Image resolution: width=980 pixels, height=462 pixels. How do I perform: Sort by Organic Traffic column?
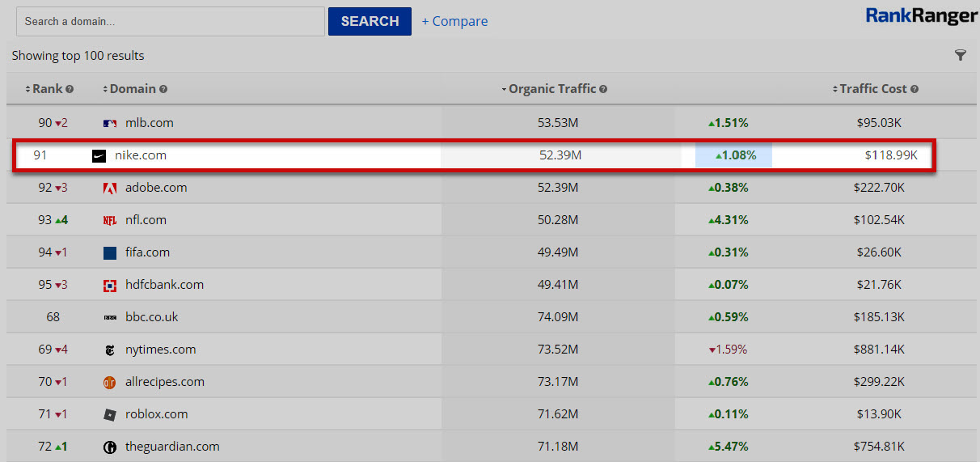551,89
